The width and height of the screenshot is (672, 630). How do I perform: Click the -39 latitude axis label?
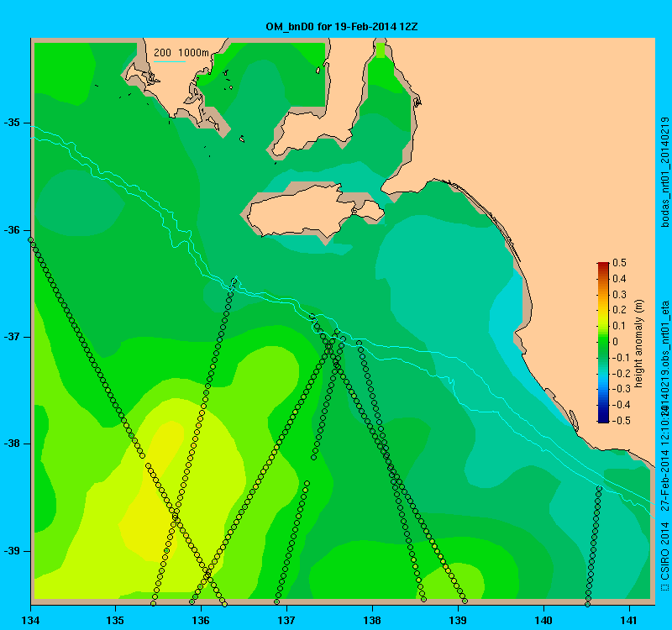12,551
